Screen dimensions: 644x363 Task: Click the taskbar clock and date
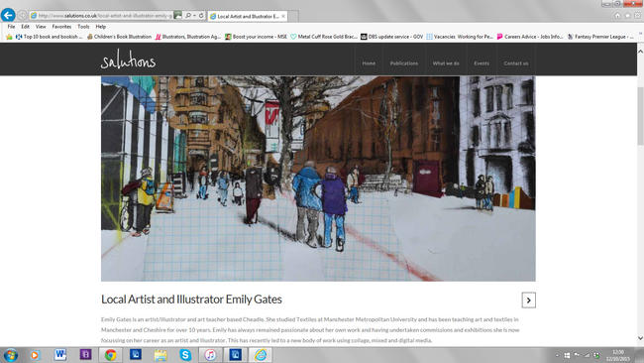click(618, 355)
